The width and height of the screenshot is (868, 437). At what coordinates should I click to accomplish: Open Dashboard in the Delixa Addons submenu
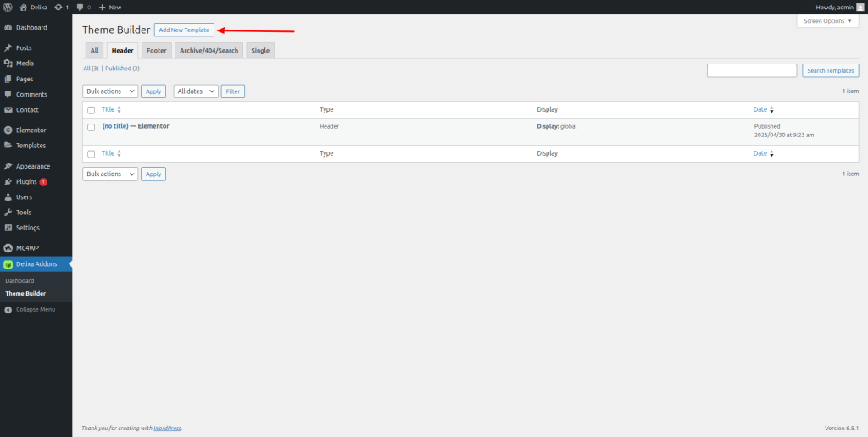coord(20,281)
